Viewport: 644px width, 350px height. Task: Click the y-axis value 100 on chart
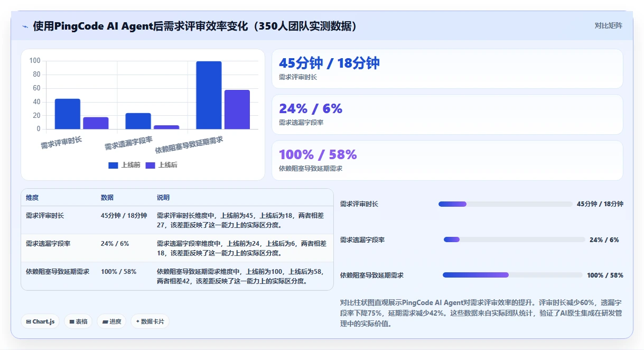click(35, 61)
